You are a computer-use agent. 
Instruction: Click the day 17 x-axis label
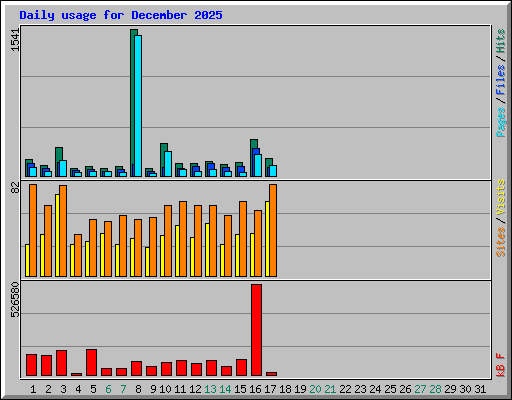point(270,389)
